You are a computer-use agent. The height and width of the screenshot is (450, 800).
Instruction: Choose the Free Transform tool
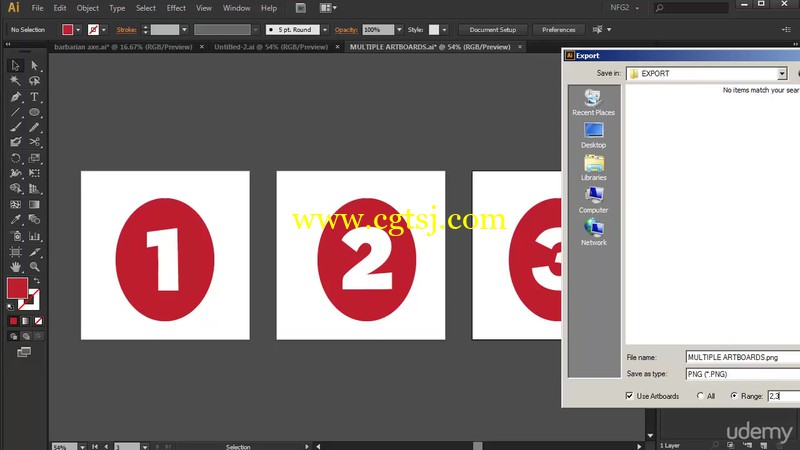(x=34, y=173)
